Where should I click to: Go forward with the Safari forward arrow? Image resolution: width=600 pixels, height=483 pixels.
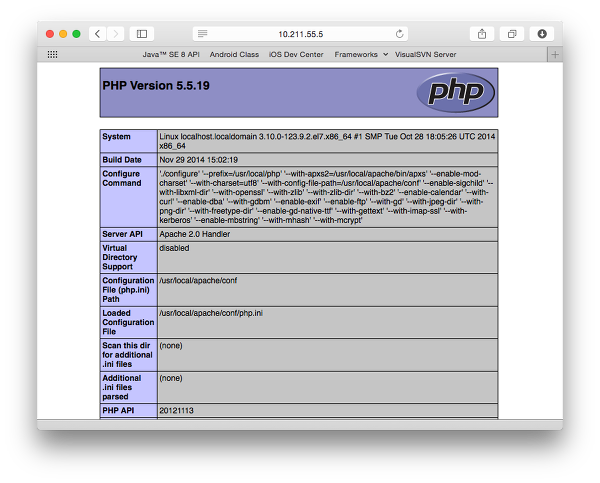coord(116,34)
